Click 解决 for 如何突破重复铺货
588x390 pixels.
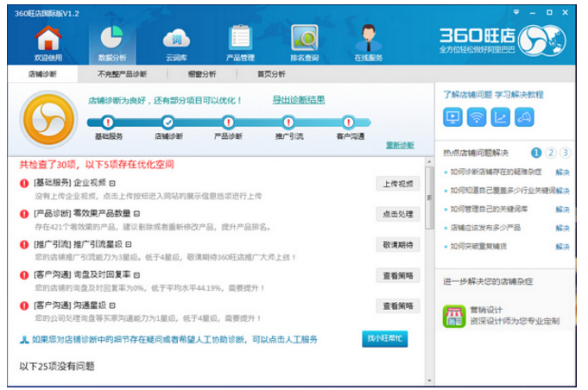coord(562,247)
